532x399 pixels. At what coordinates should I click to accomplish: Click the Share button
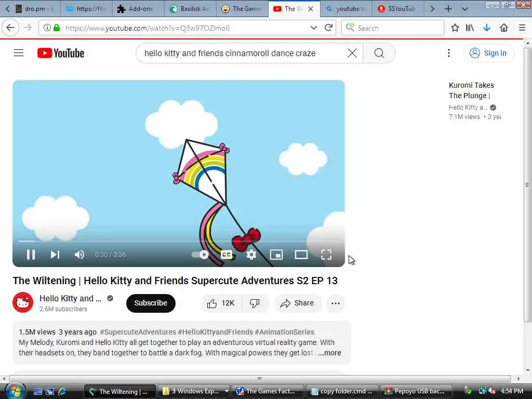(x=297, y=303)
